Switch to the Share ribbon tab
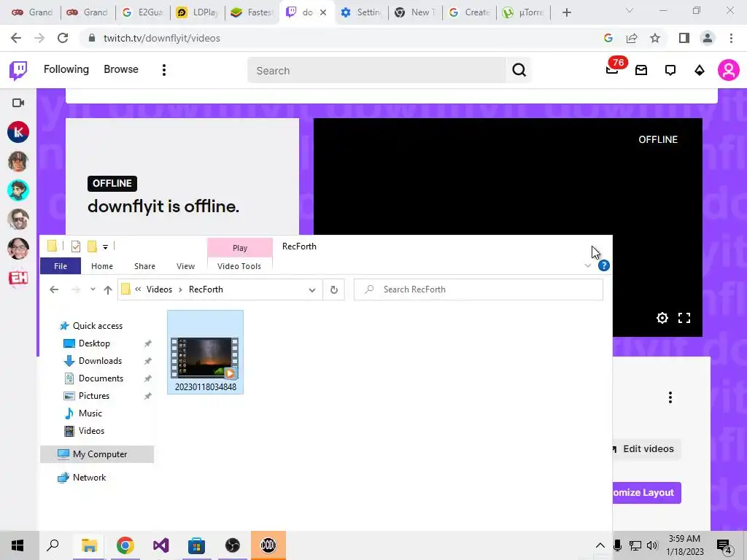This screenshot has height=560, width=747. click(x=144, y=266)
